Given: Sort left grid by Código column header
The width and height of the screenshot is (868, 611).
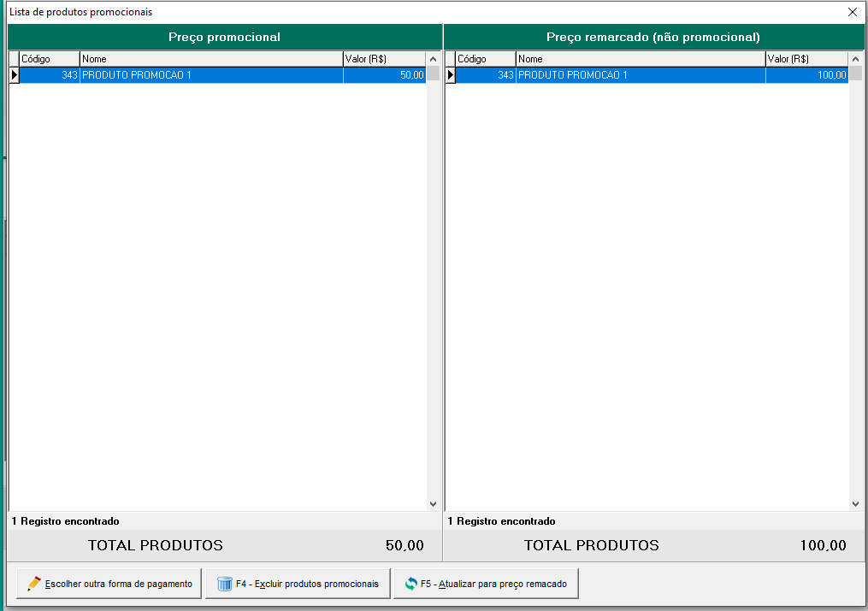Looking at the screenshot, I should click(x=49, y=59).
